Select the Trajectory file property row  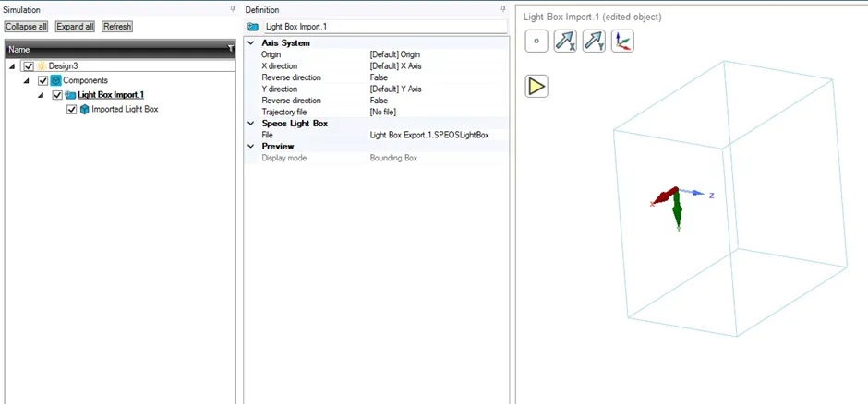click(x=377, y=113)
